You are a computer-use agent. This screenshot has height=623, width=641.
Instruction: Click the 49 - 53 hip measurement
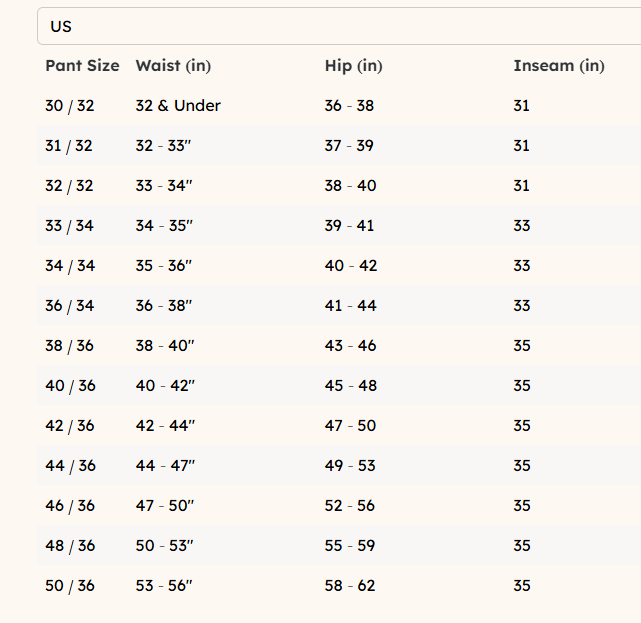350,466
